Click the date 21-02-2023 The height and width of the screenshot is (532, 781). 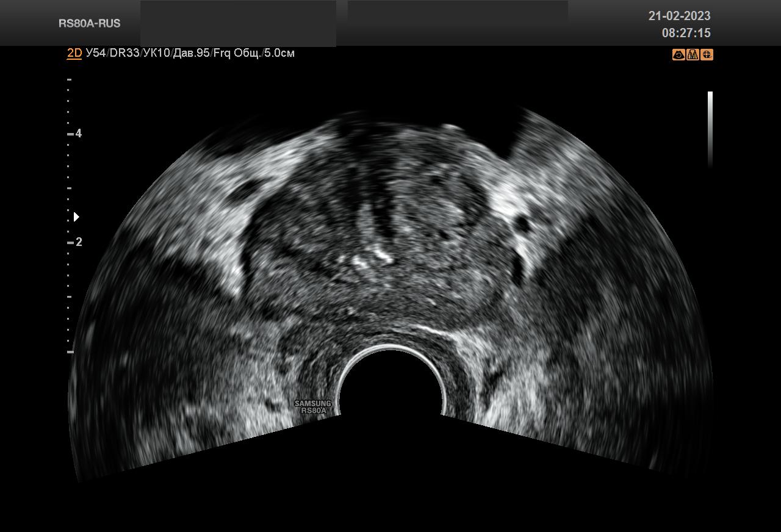679,16
